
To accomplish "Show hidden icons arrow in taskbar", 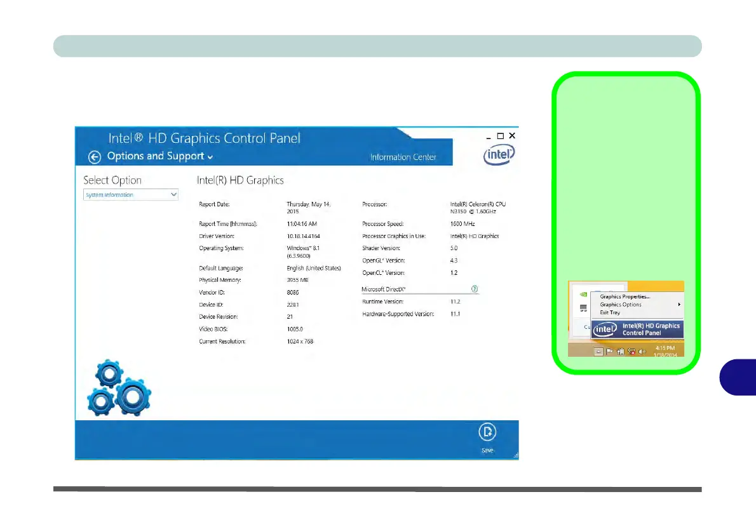I will tap(598, 352).
